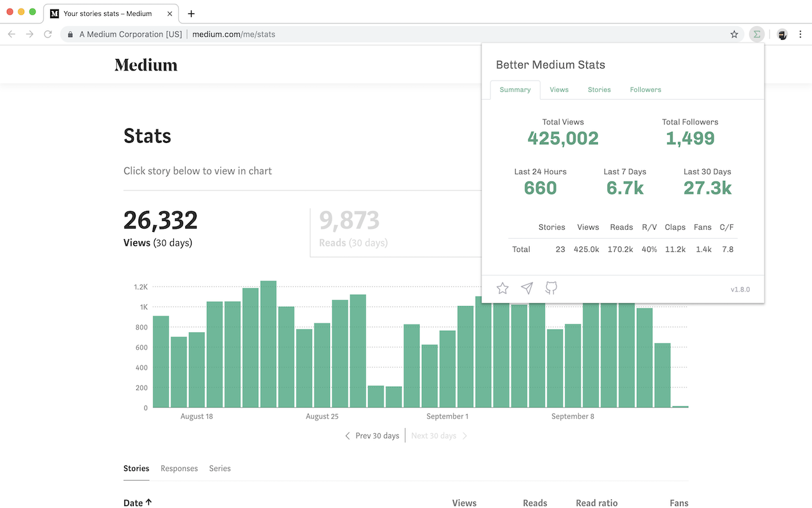Click the Fans column header in stories table

[679, 503]
